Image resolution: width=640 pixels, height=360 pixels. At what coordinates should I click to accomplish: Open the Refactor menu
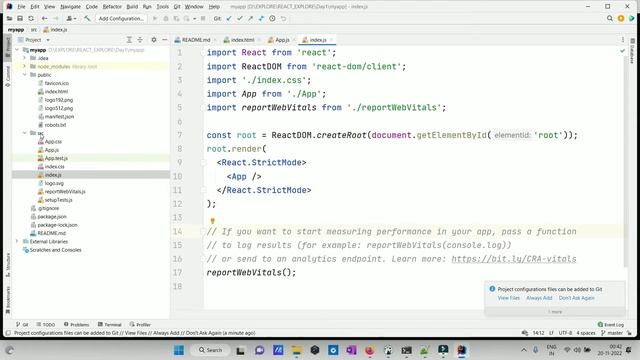pyautogui.click(x=112, y=7)
